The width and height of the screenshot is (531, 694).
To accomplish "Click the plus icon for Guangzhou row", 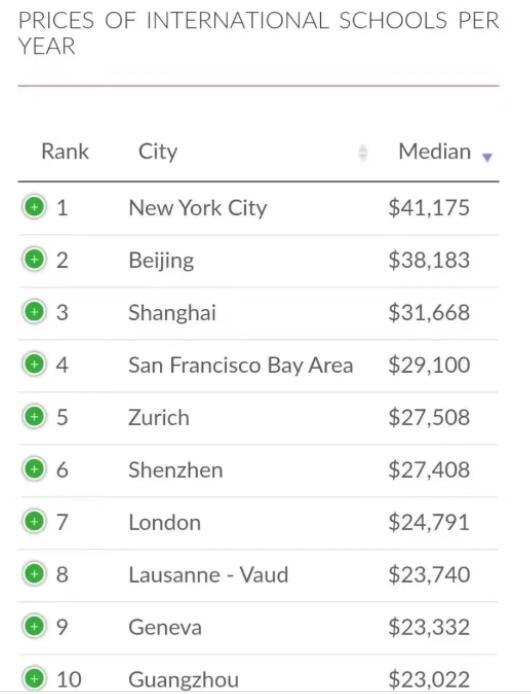I will point(34,678).
